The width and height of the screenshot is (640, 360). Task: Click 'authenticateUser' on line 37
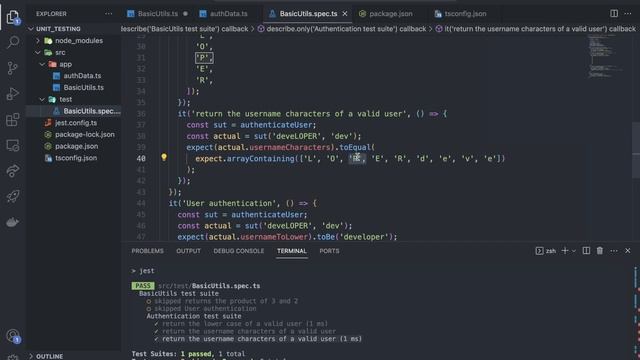pos(276,125)
